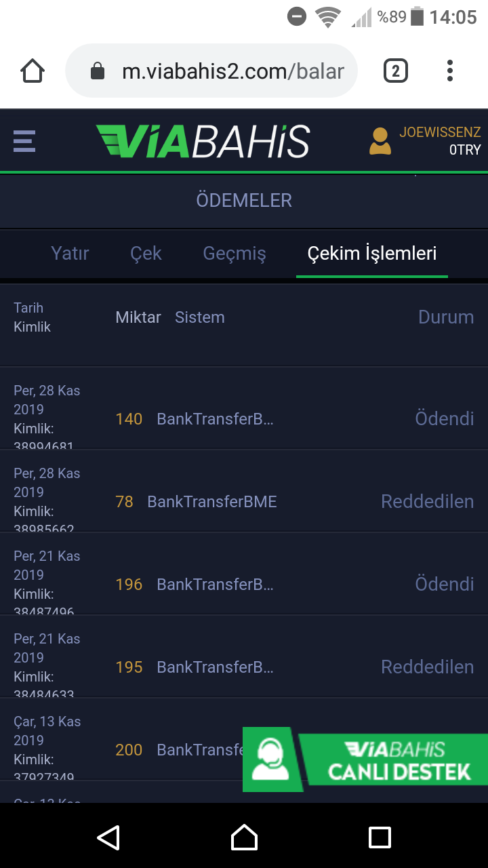Tap the site lock security icon
This screenshot has width=488, height=868.
point(98,71)
